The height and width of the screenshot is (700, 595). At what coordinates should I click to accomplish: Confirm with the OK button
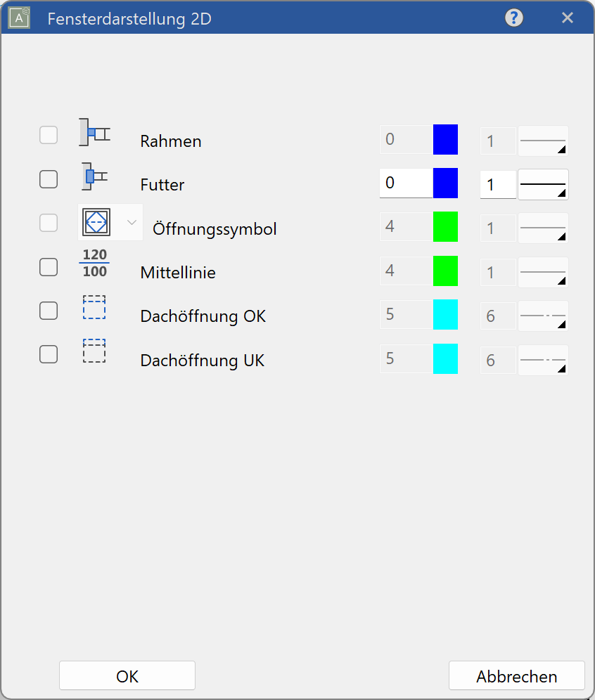point(127,676)
